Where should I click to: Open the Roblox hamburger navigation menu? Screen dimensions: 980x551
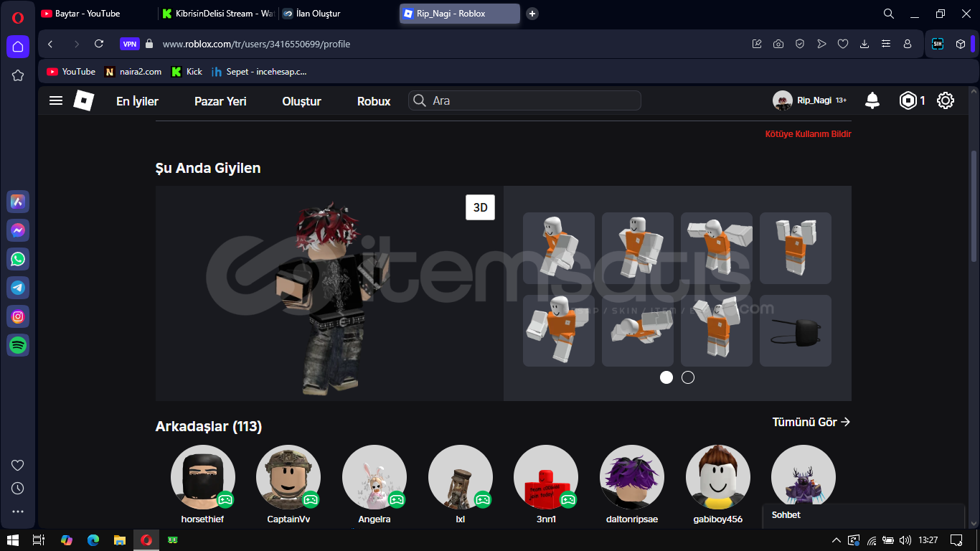[x=56, y=100]
